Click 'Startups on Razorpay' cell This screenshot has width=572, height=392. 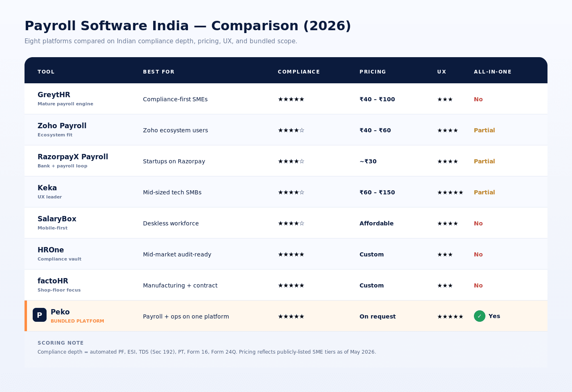click(x=174, y=161)
